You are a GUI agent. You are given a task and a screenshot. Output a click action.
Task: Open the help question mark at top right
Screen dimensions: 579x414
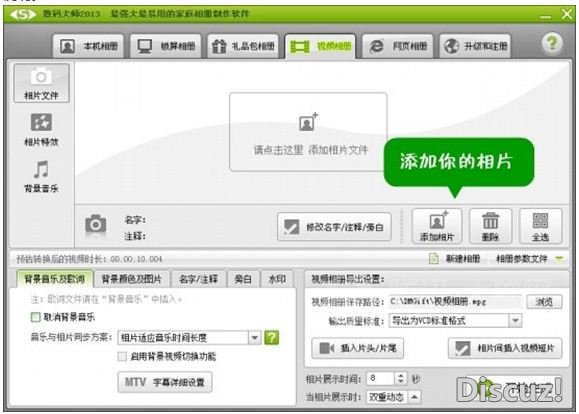tap(552, 44)
